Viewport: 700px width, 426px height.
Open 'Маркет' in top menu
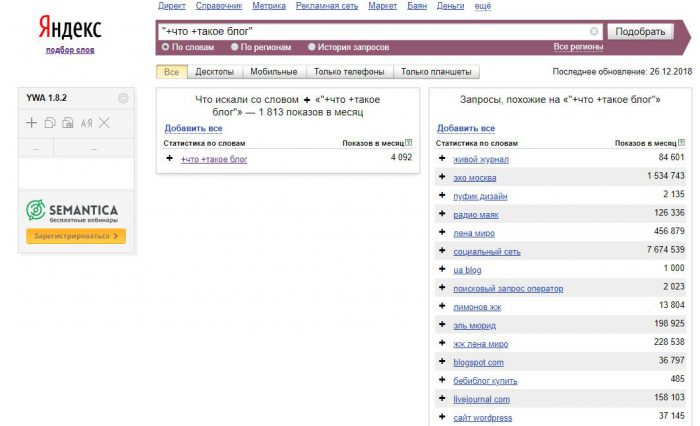pyautogui.click(x=383, y=6)
